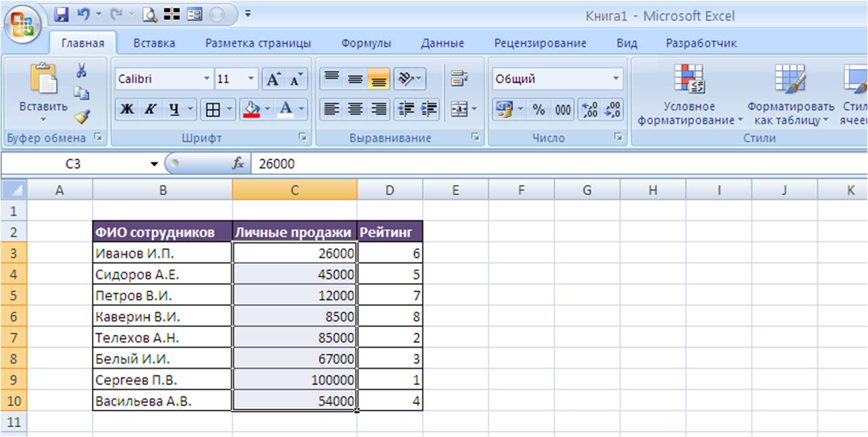Expand number format dropdown showing Общий
This screenshot has width=868, height=437.
615,79
